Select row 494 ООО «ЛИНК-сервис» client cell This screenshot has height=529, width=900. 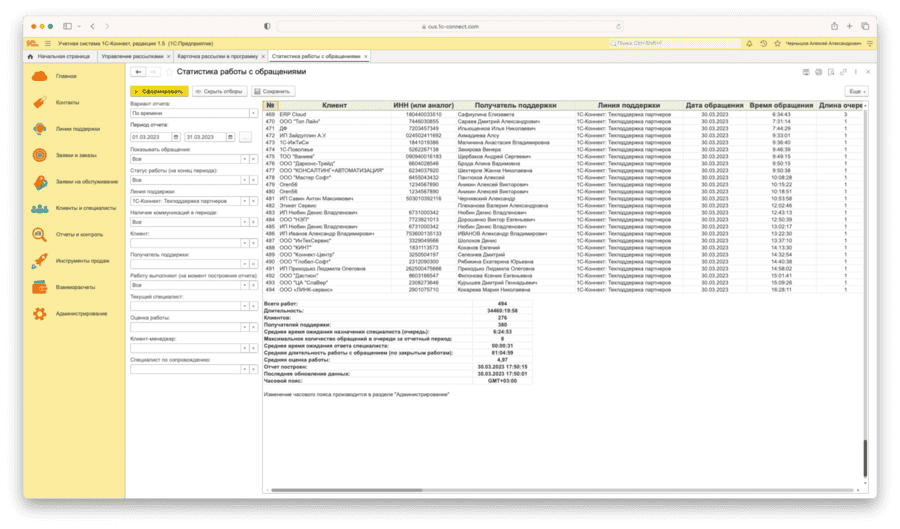[334, 290]
